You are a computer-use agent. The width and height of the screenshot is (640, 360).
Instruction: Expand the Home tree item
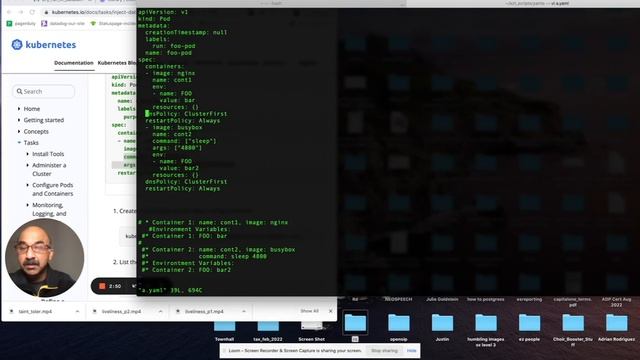pyautogui.click(x=19, y=109)
